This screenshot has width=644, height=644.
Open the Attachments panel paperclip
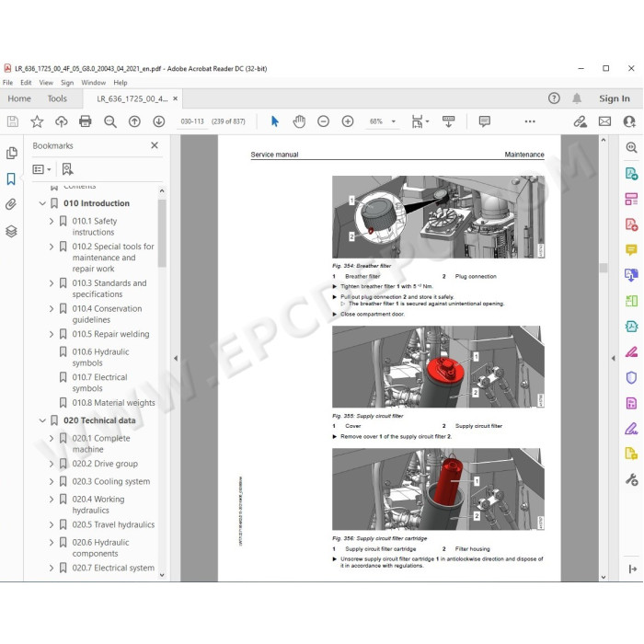coord(11,204)
